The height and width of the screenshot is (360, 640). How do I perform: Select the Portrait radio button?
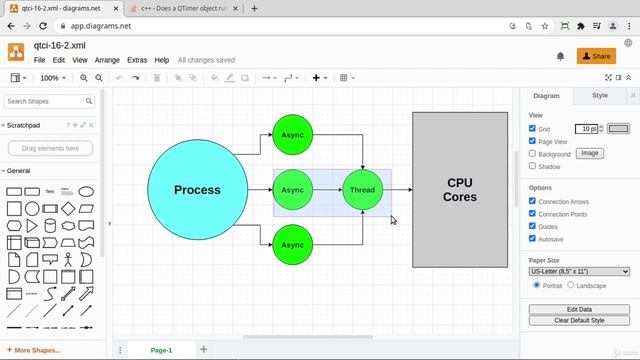pyautogui.click(x=537, y=285)
